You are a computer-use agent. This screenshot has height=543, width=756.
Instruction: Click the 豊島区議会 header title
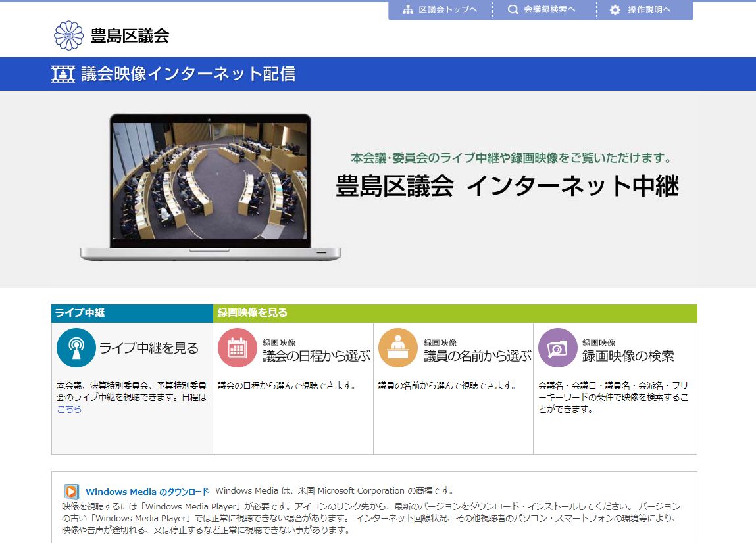click(130, 35)
